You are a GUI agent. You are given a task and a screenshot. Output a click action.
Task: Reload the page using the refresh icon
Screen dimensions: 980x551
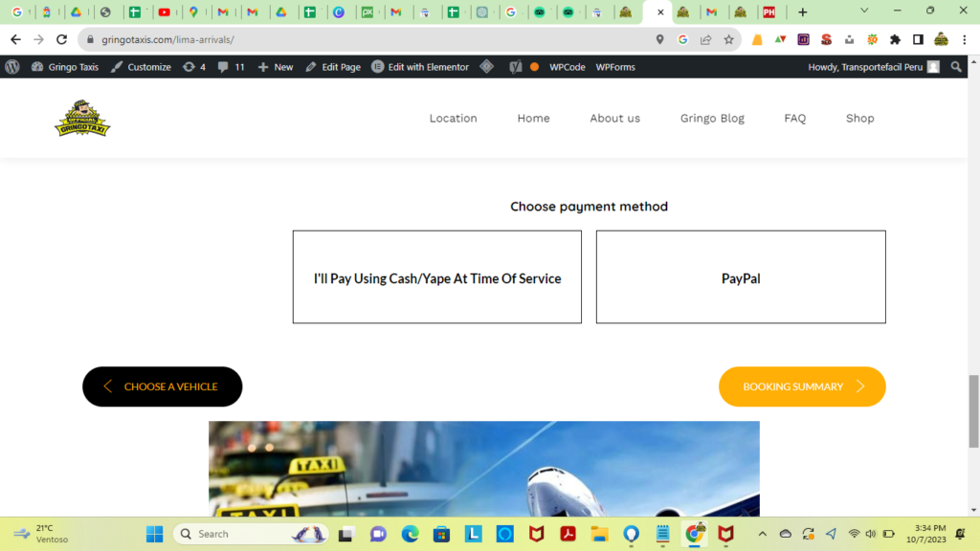point(61,39)
